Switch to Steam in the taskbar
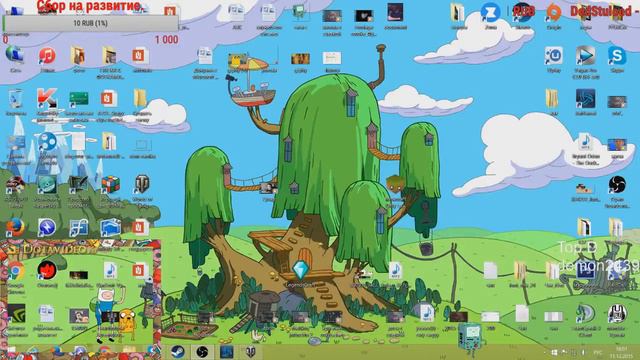640x360 pixels. coord(177,351)
